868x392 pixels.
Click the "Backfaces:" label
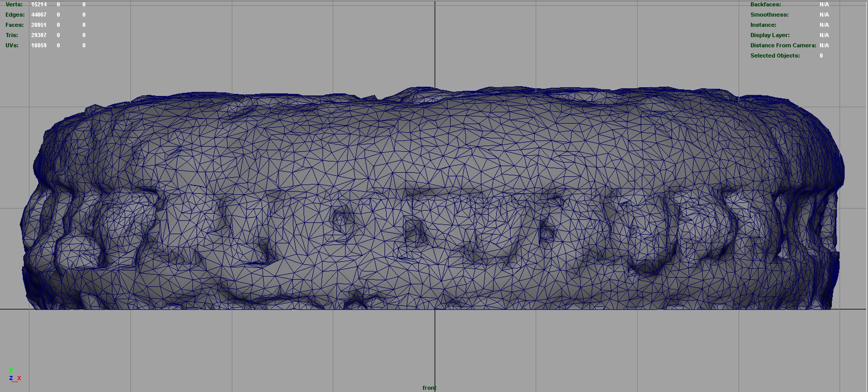(765, 5)
